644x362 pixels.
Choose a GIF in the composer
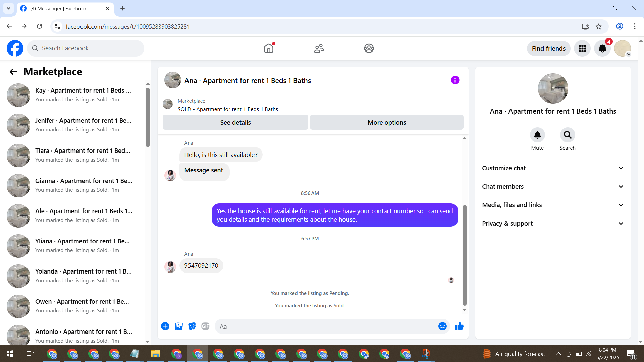(x=205, y=326)
